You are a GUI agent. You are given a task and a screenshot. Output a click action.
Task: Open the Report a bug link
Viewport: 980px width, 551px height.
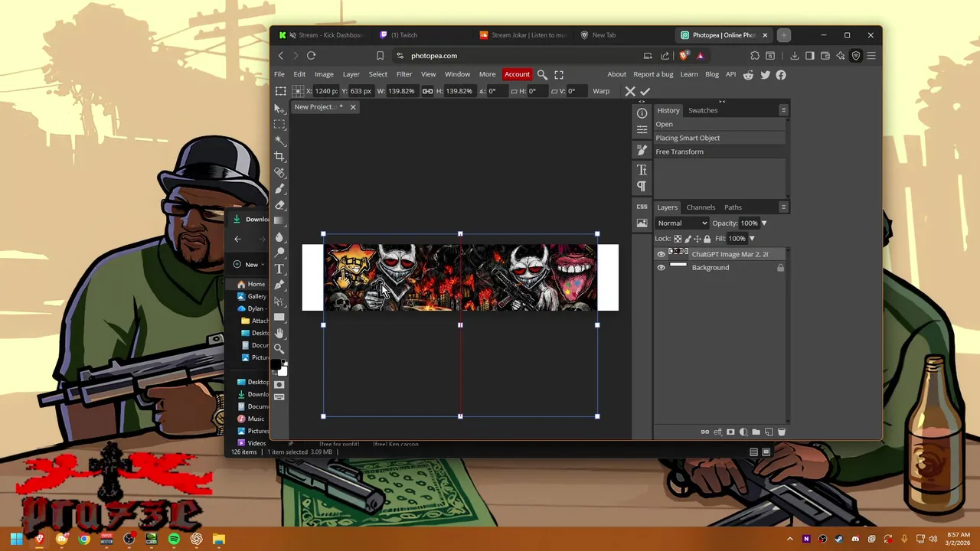[x=653, y=74]
